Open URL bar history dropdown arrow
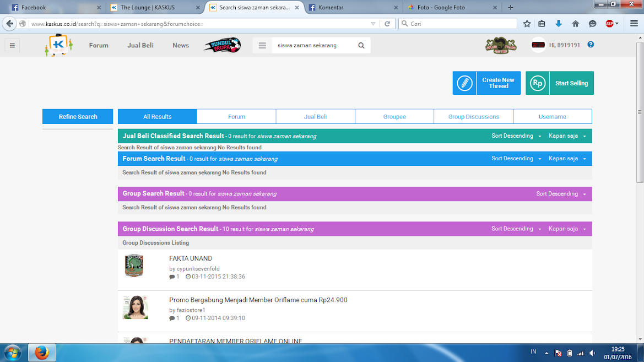The image size is (644, 362). [x=373, y=24]
